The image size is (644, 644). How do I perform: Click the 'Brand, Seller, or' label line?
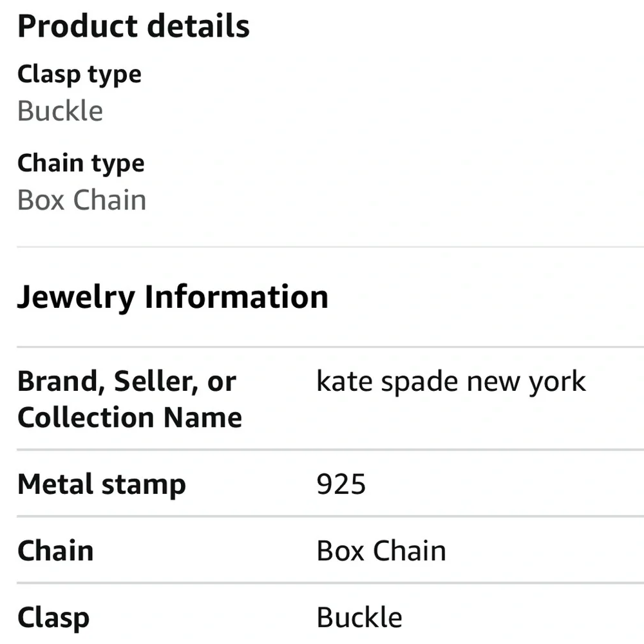(127, 382)
